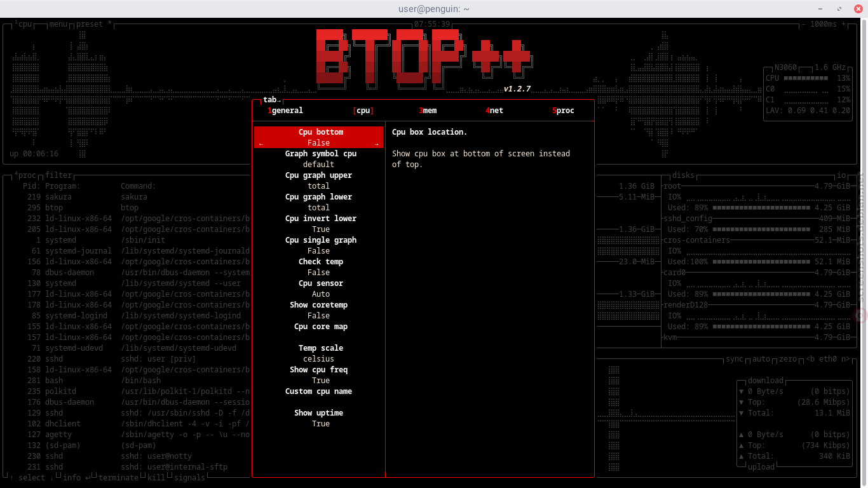Screen dimensions: 868x488
Task: Click the Pid: column header
Action: pyautogui.click(x=31, y=186)
